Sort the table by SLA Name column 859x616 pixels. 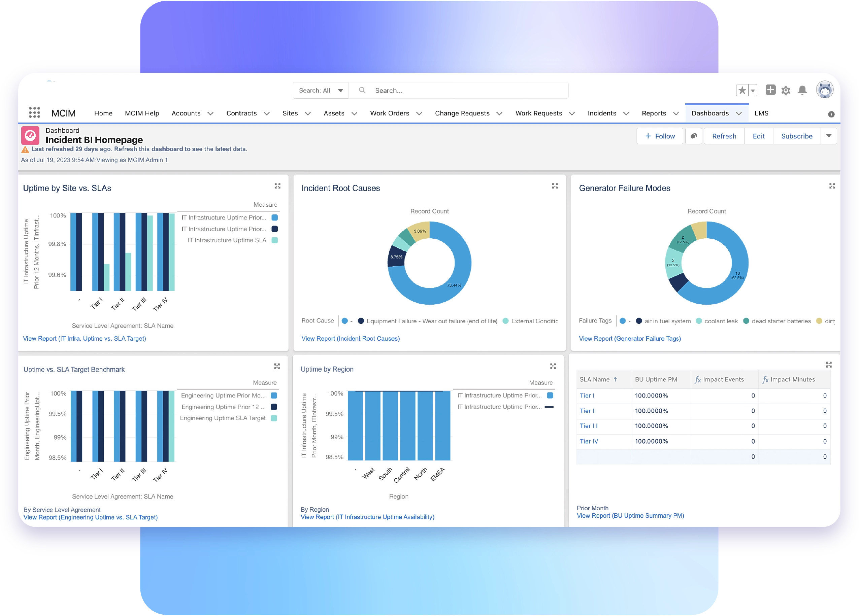pos(596,379)
